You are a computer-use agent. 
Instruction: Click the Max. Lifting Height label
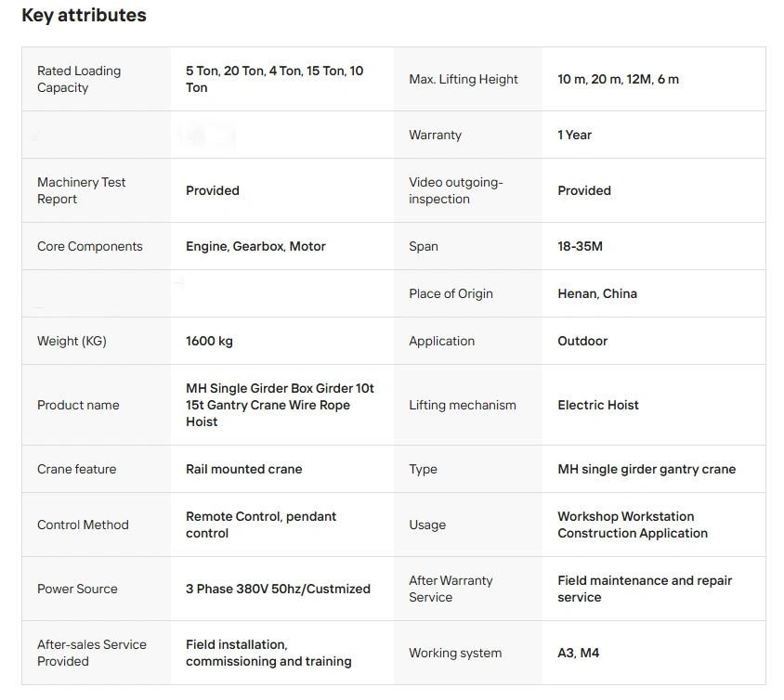coord(464,79)
